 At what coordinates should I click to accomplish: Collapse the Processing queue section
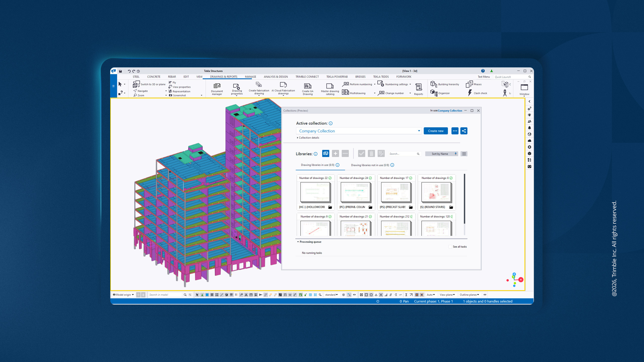click(x=298, y=242)
